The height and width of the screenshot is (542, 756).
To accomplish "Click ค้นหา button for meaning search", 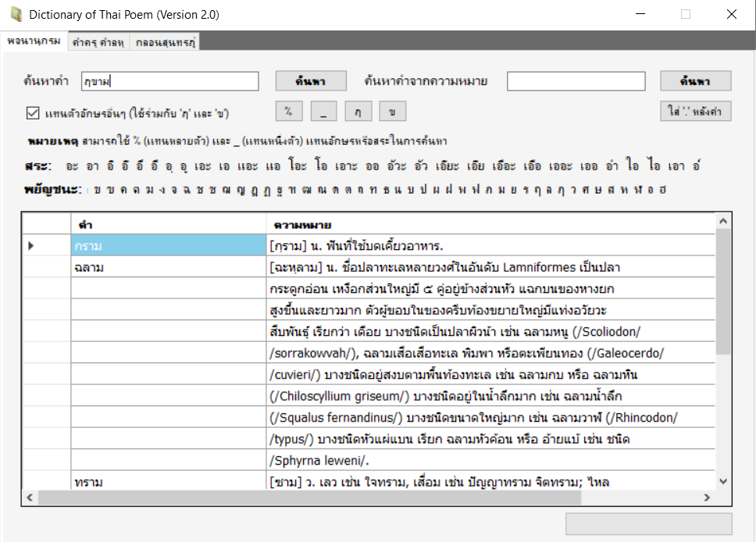I will 695,81.
